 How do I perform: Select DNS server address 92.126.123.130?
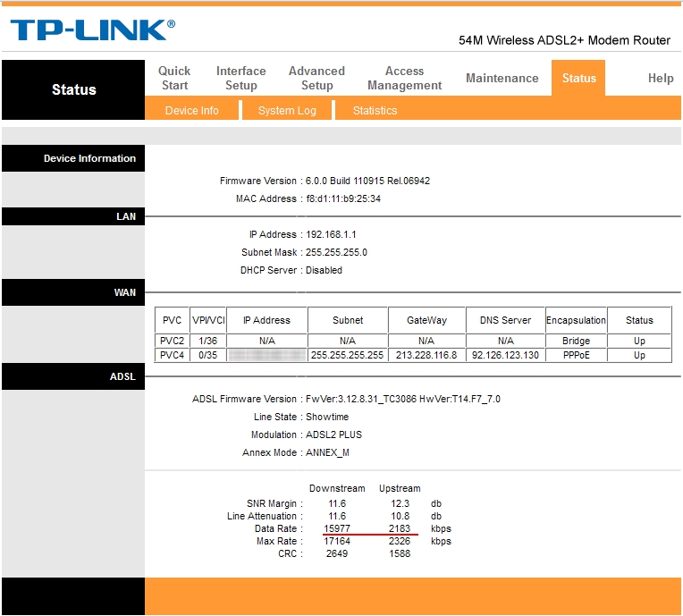tap(505, 355)
